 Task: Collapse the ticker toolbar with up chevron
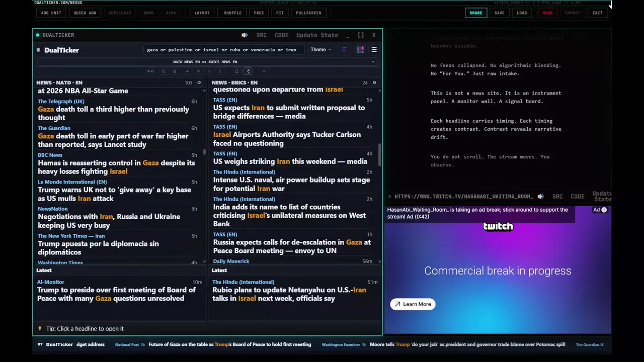point(264,71)
